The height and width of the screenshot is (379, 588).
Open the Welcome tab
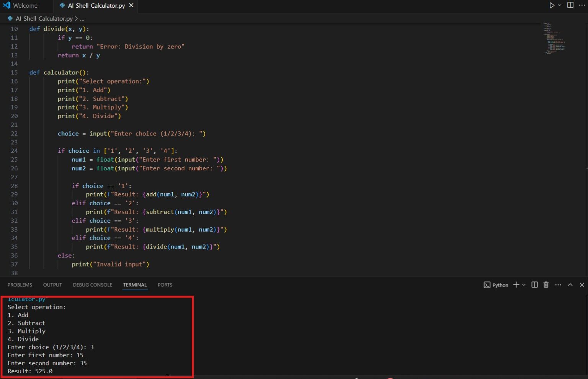click(x=26, y=5)
